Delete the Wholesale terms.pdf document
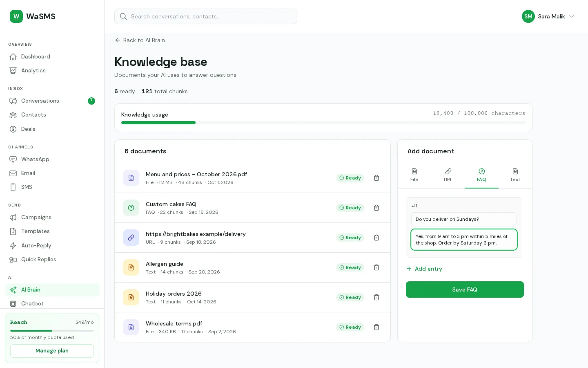This screenshot has width=588, height=368. click(376, 327)
